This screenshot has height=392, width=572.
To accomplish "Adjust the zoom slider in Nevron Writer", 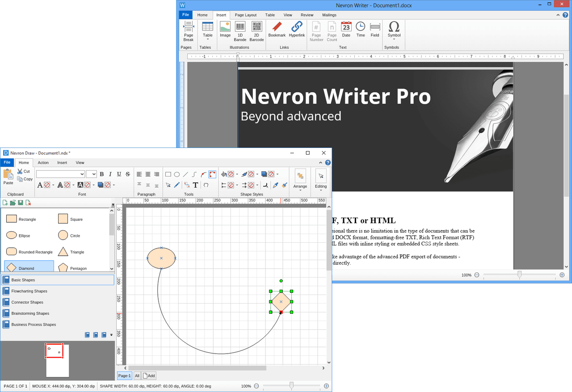I will (519, 275).
